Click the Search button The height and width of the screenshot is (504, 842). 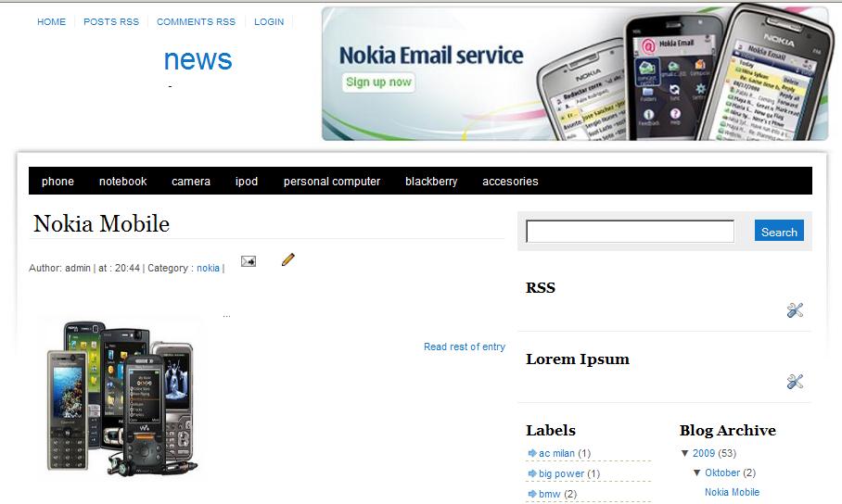click(779, 231)
